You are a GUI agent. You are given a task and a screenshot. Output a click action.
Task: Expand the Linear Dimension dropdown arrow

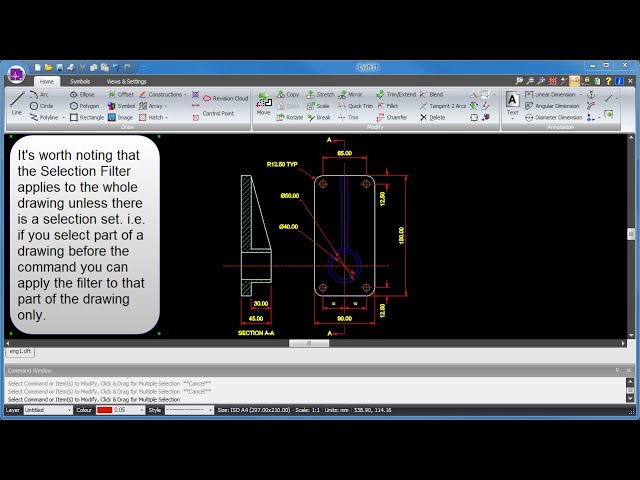click(580, 95)
